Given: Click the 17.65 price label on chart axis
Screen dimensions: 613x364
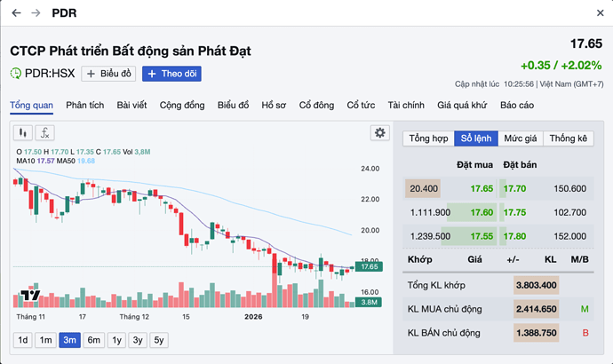Looking at the screenshot, I should [368, 266].
